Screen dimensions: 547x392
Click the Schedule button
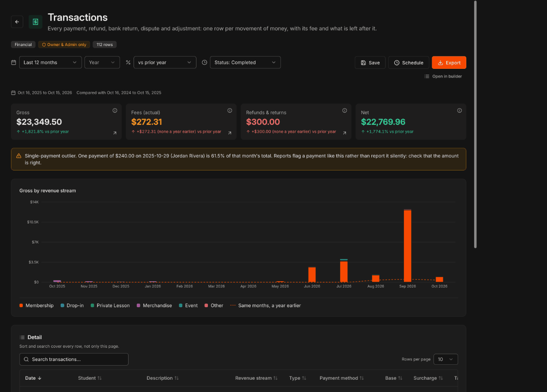409,62
